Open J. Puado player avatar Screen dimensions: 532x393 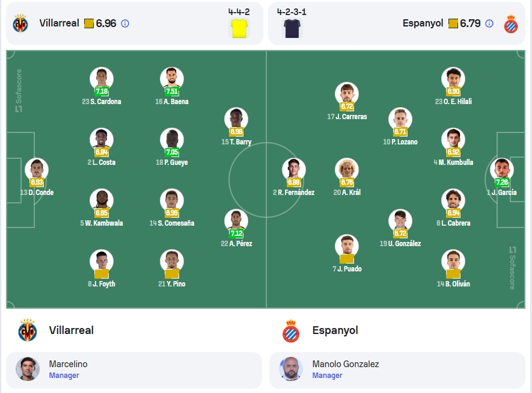(347, 246)
